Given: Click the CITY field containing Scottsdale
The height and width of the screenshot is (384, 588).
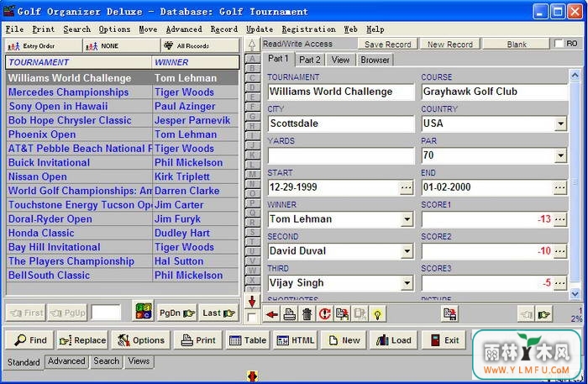Looking at the screenshot, I should point(341,124).
